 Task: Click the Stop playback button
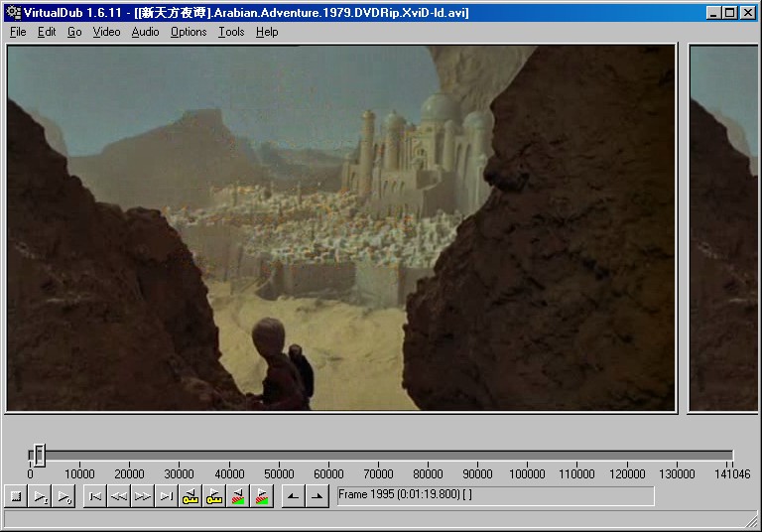tap(16, 496)
